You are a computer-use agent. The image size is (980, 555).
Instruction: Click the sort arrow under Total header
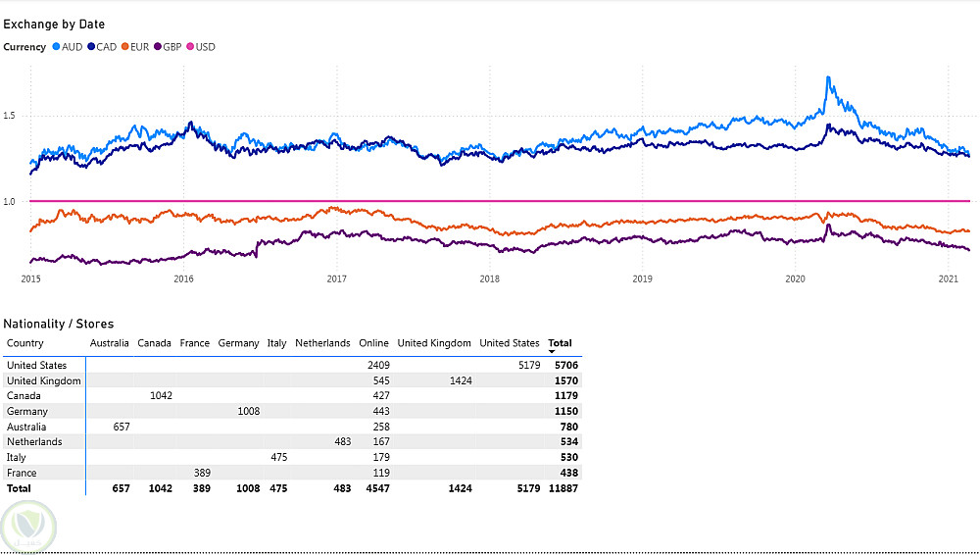click(x=552, y=351)
